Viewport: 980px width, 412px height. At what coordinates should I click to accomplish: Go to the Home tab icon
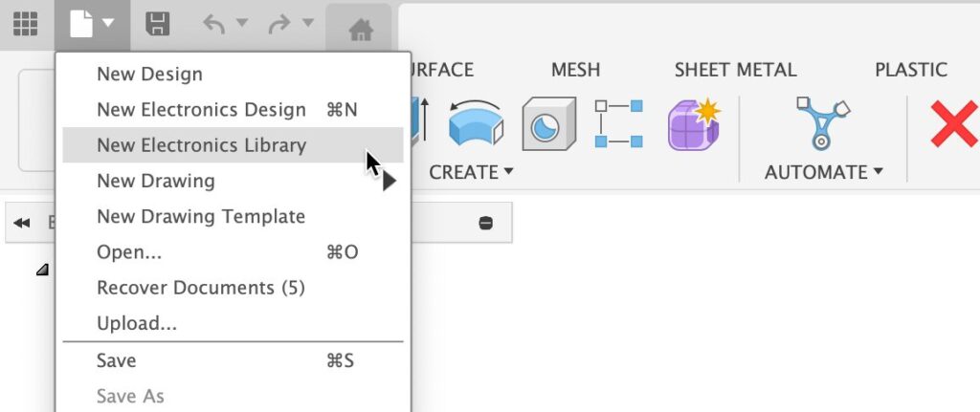point(360,29)
